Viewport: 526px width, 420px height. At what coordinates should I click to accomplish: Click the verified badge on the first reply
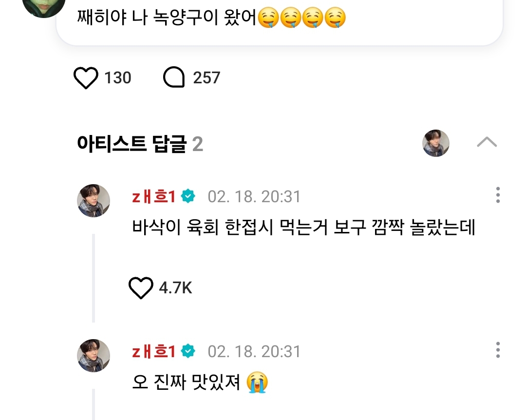[188, 196]
